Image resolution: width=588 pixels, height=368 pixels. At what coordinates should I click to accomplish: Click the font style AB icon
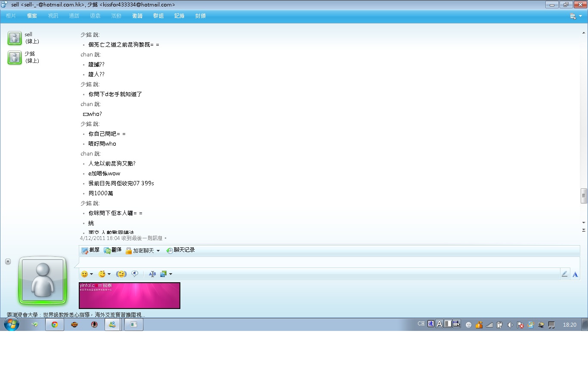[152, 274]
